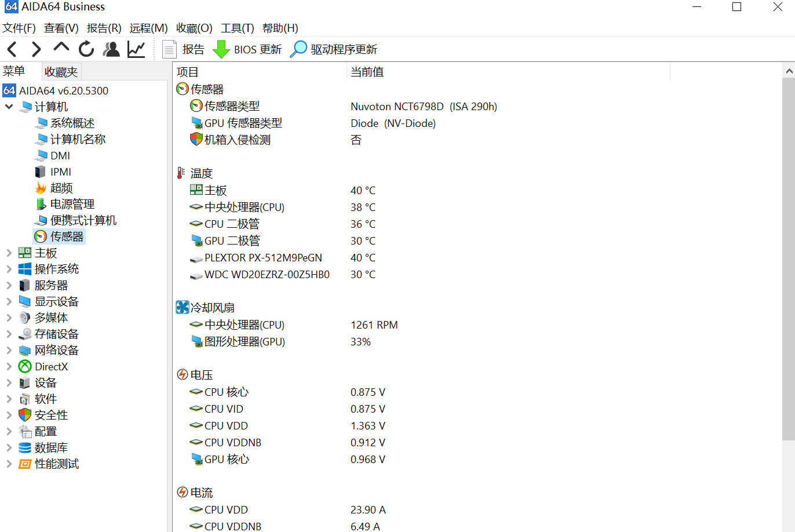Click the 超频 flame icon
Viewport: 795px width, 532px height.
(x=41, y=188)
